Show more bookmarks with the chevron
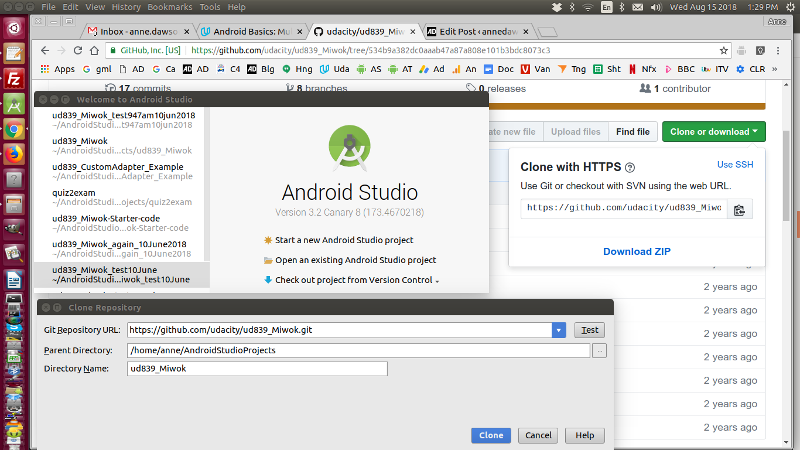Screen dimensions: 800x450 pos(774,69)
